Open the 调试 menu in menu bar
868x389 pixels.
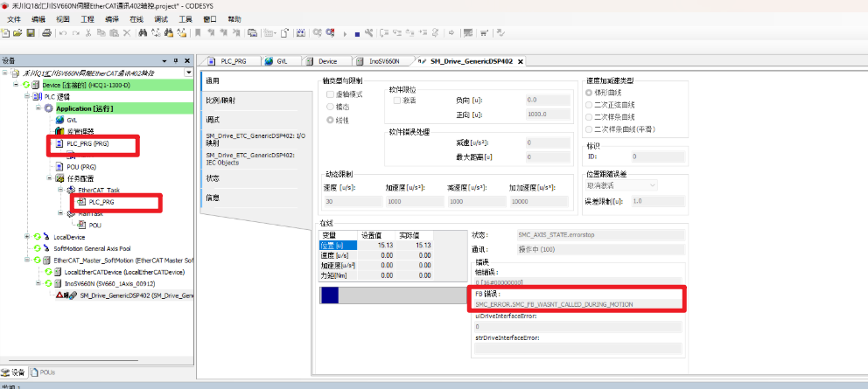(161, 18)
